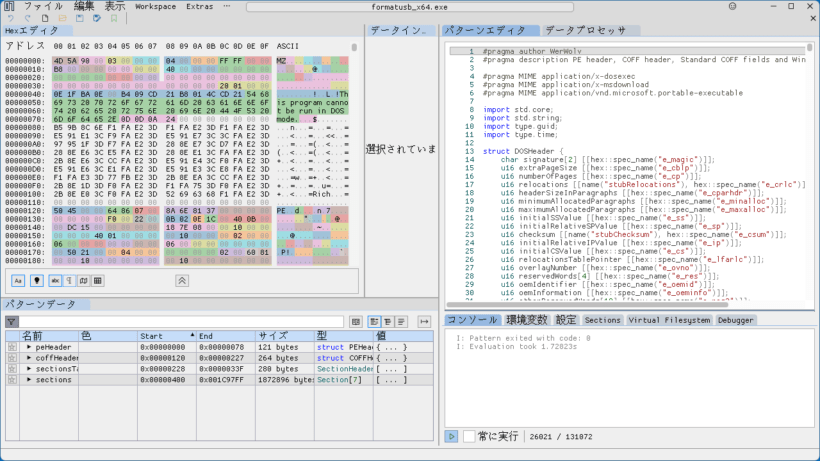820x461 pixels.
Task: Select the flat list style icon
Action: 401,321
